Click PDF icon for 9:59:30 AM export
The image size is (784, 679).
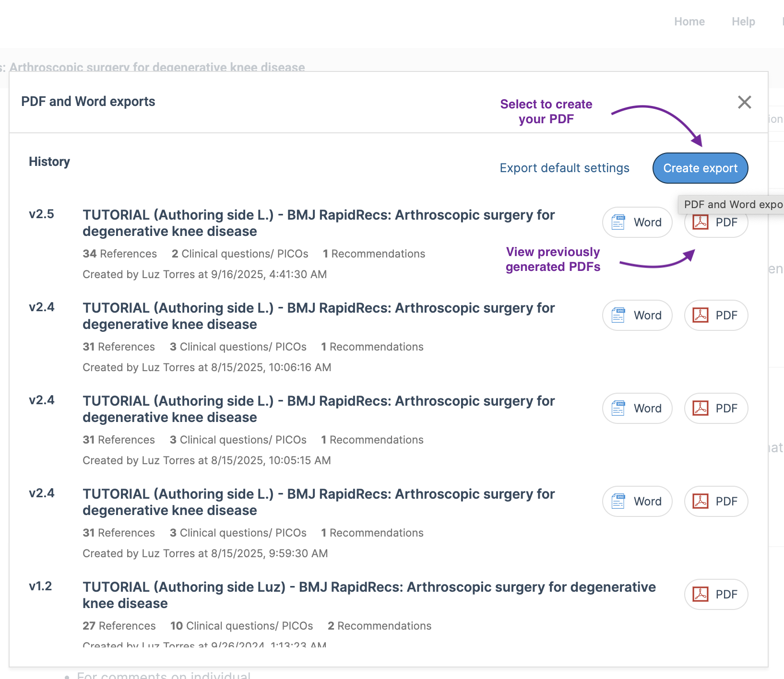pyautogui.click(x=701, y=502)
